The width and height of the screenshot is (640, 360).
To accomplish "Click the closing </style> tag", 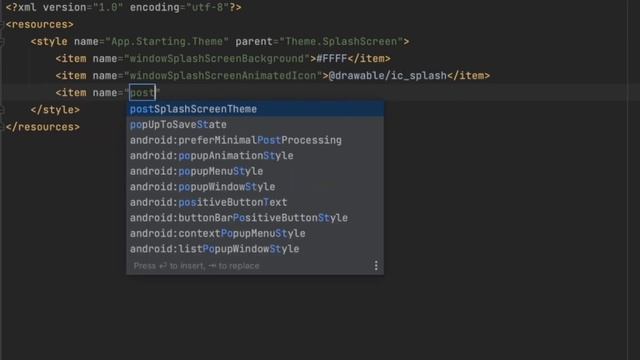I will tap(55, 110).
